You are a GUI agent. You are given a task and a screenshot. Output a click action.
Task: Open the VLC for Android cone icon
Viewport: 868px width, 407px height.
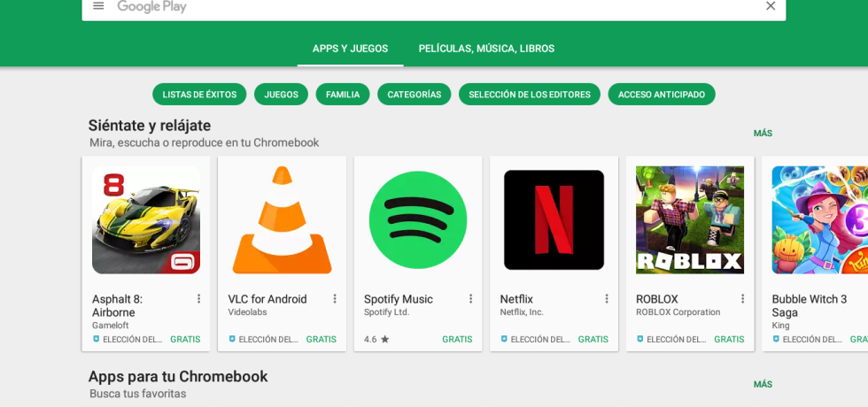(282, 220)
